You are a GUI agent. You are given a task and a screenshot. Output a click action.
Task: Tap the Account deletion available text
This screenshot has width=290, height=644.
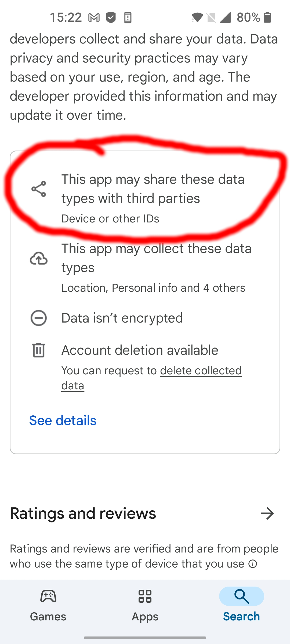click(x=140, y=350)
